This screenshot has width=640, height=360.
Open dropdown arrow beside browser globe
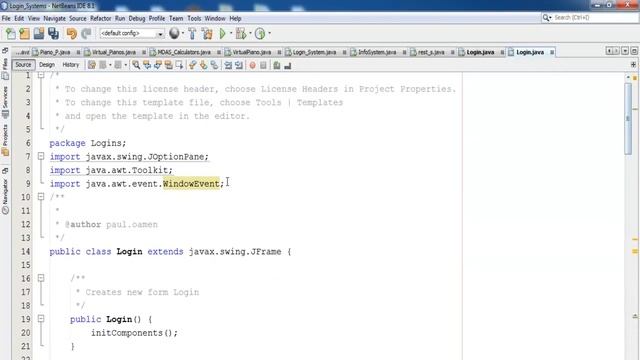(182, 33)
